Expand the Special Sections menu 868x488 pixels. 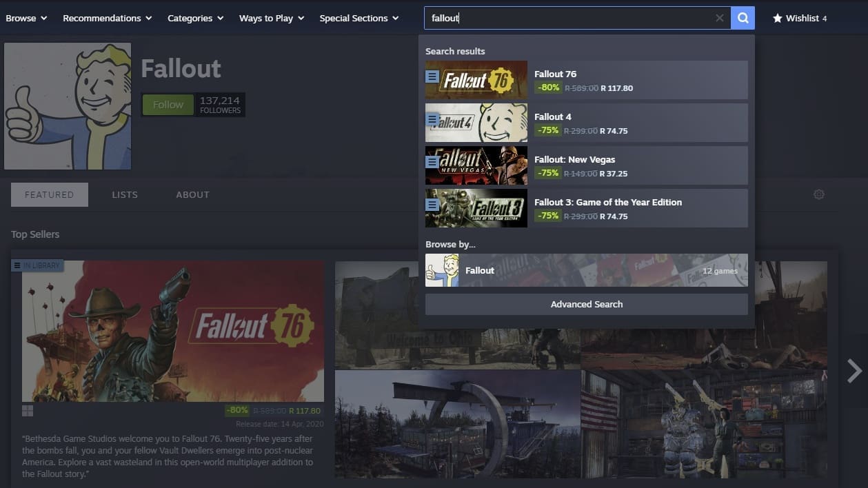359,18
